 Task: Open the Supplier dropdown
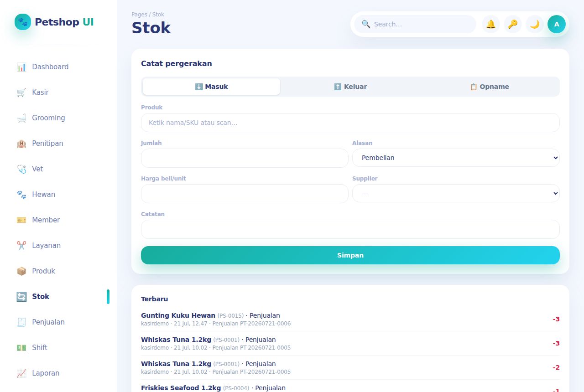coord(456,193)
